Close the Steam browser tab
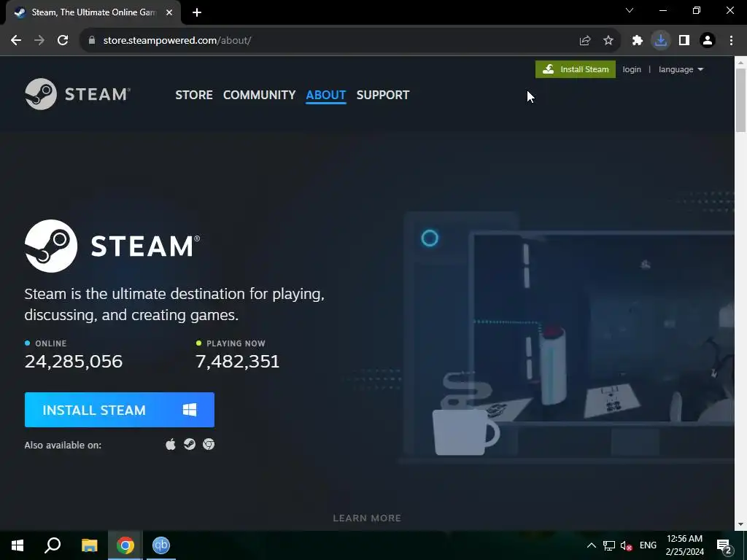This screenshot has height=560, width=747. pyautogui.click(x=169, y=12)
